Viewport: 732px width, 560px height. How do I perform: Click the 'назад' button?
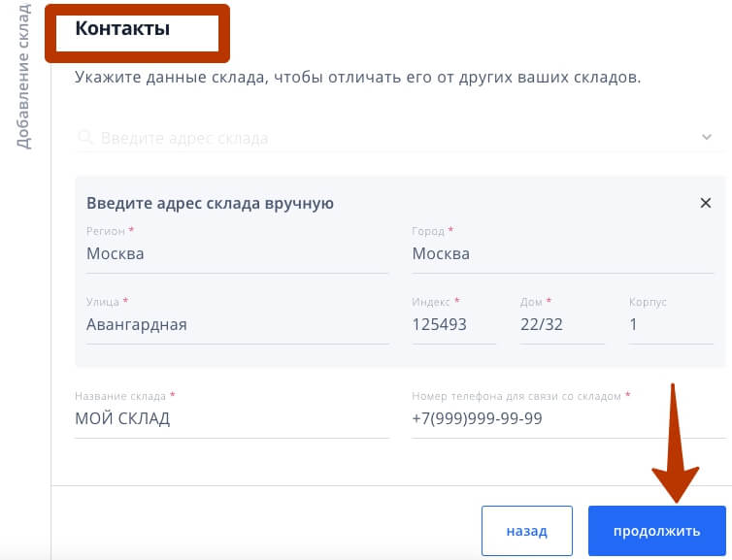[527, 531]
